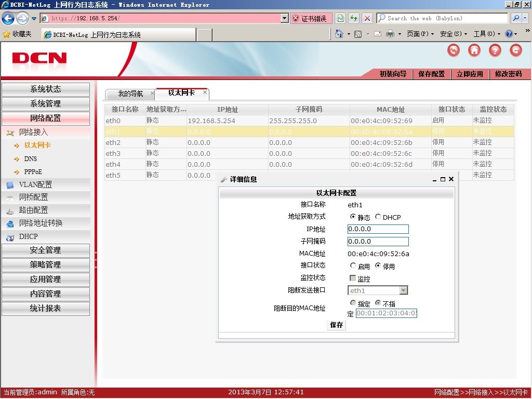Select 指定 MAC radio button
Image resolution: width=532 pixels, height=399 pixels.
click(x=353, y=303)
